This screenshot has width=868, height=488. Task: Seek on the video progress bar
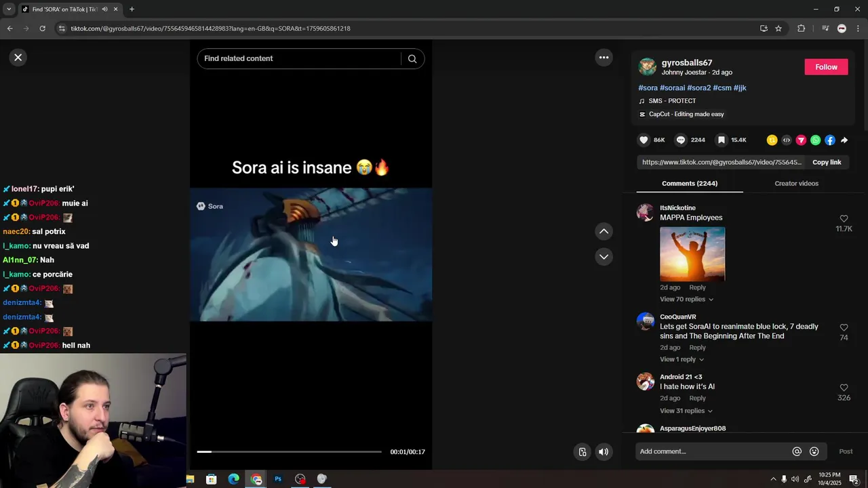[289, 452]
